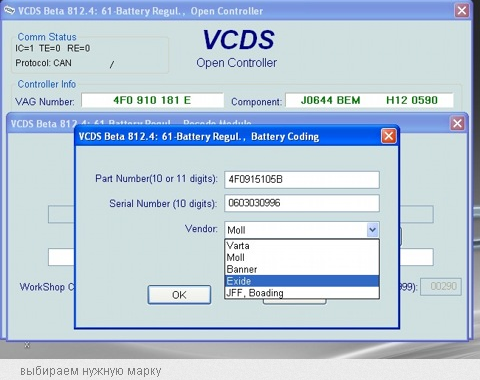Click the Protocol: CAN text
Screen dimensions: 480x380
(43, 63)
